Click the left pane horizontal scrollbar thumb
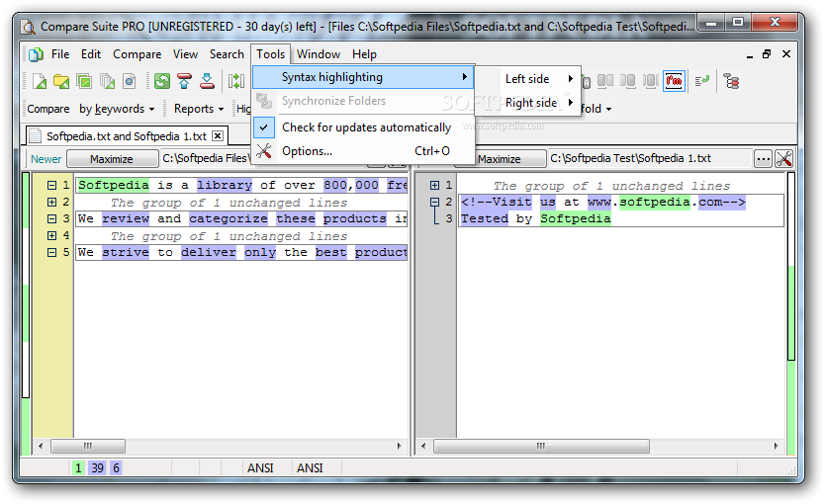This screenshot has height=504, width=825. (x=88, y=447)
